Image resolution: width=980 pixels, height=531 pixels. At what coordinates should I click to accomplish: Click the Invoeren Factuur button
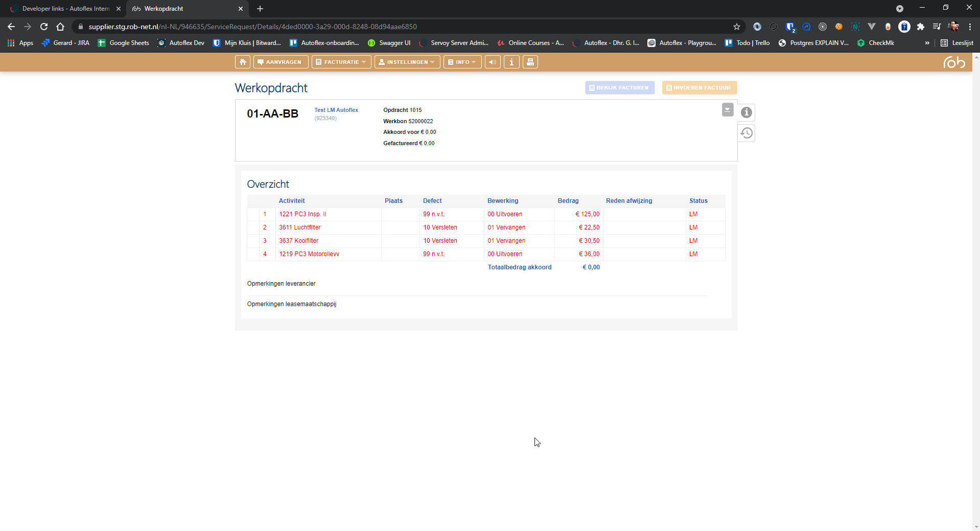(x=699, y=87)
